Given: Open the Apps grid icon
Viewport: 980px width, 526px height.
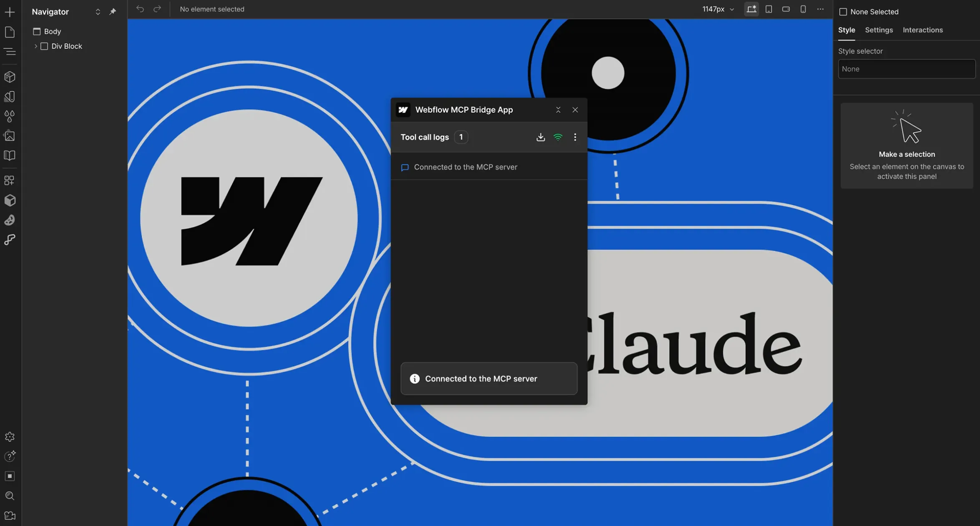Looking at the screenshot, I should 10,180.
